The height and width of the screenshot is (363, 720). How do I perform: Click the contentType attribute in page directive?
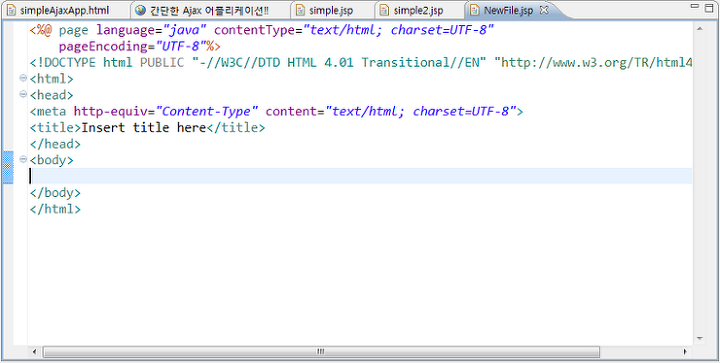click(255, 31)
